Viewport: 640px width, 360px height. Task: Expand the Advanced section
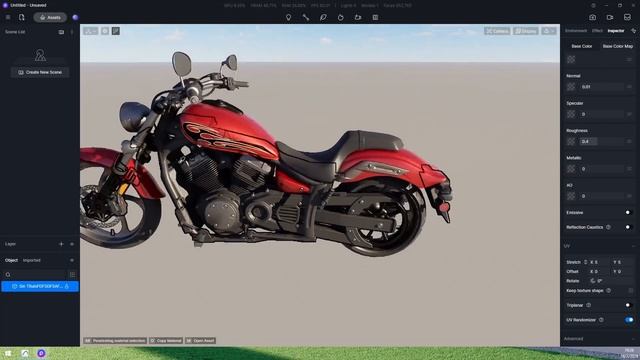[x=633, y=339]
